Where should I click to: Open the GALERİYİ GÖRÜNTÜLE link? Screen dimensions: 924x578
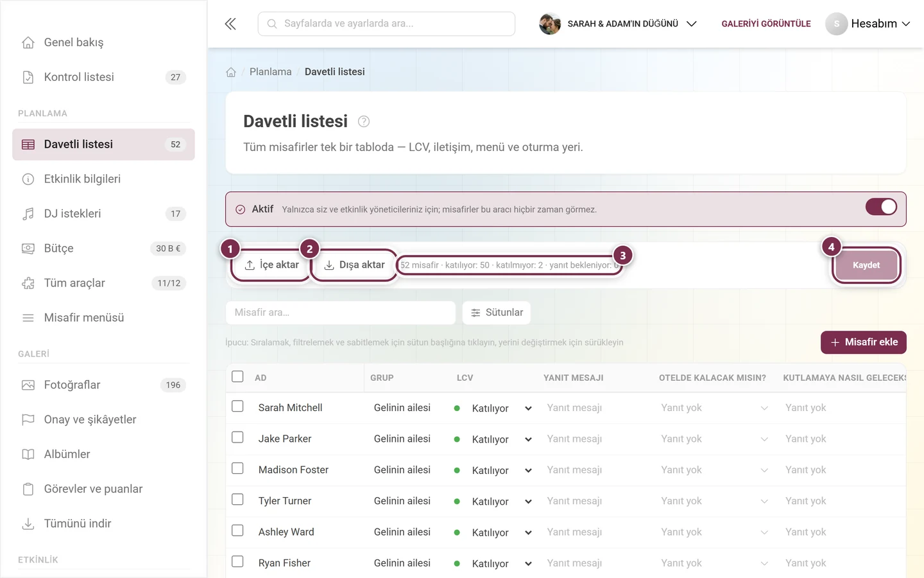[766, 24]
